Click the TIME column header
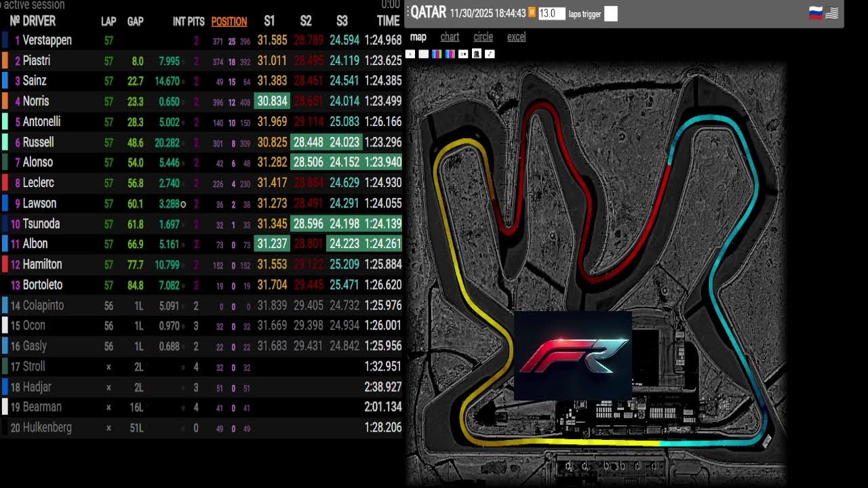The width and height of the screenshot is (868, 488). pos(389,21)
